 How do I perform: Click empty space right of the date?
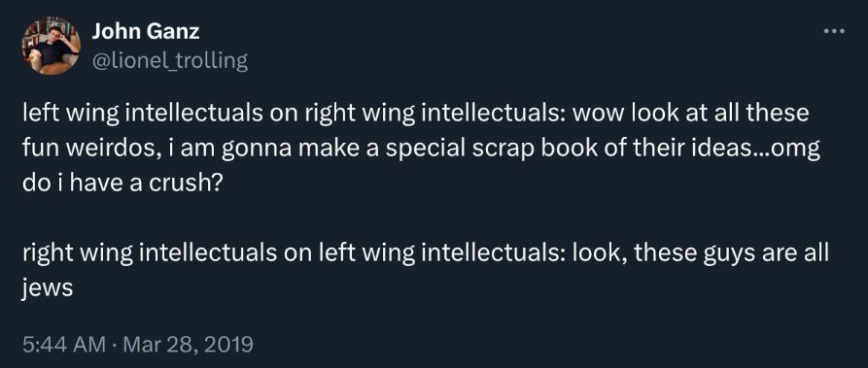tap(554, 344)
